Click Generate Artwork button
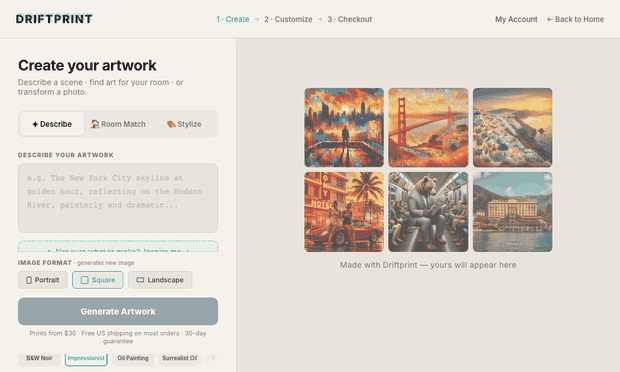 (118, 312)
